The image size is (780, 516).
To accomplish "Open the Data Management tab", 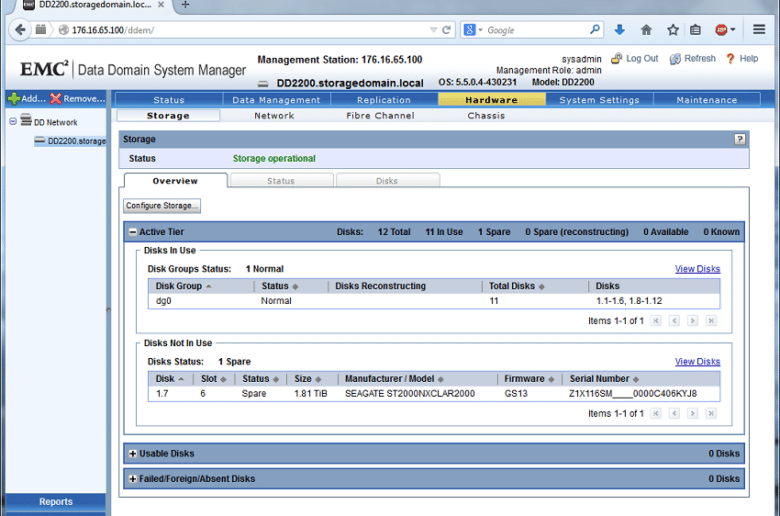I will 277,100.
